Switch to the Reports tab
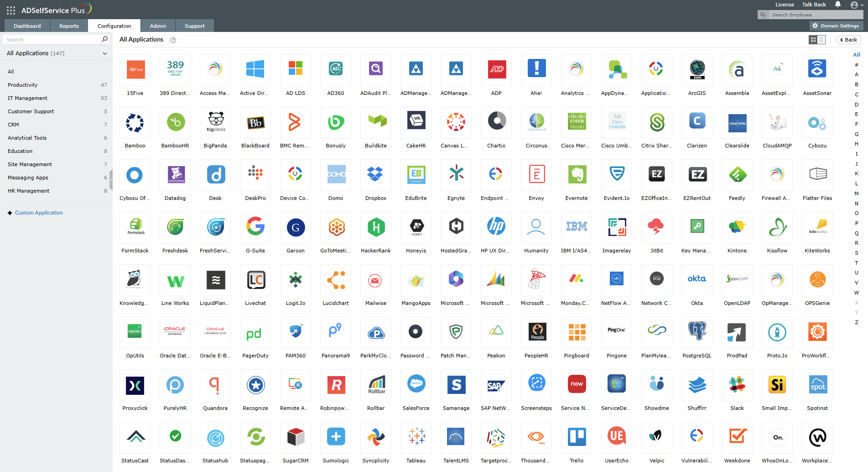Image resolution: width=868 pixels, height=472 pixels. (x=69, y=26)
